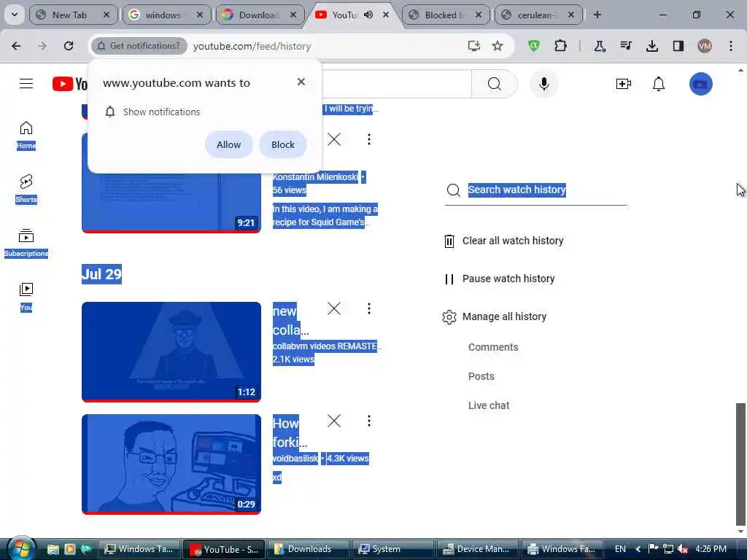747x560 pixels.
Task: Click the Get notifications? chip
Action: 139,46
